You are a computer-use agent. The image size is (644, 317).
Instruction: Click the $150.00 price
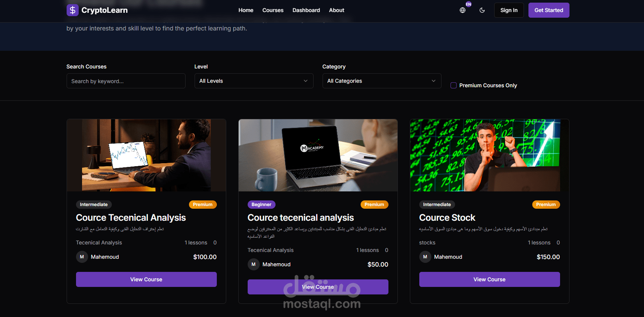(548, 257)
